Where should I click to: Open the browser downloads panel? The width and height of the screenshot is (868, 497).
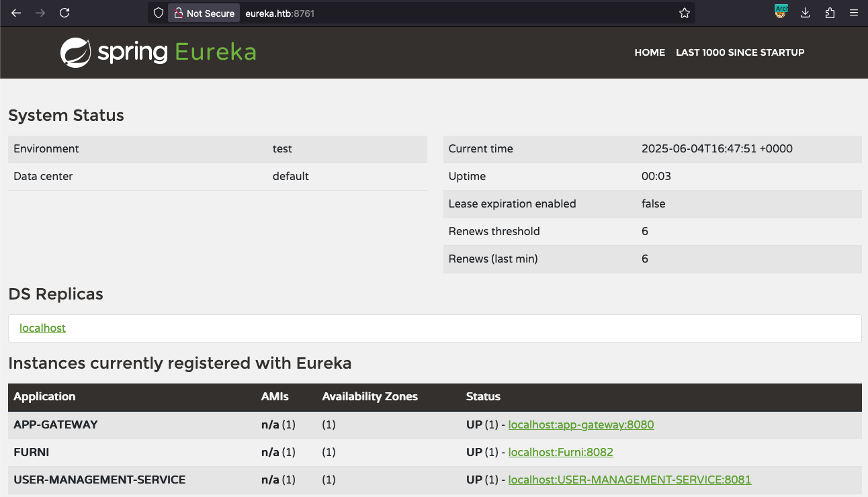point(806,13)
